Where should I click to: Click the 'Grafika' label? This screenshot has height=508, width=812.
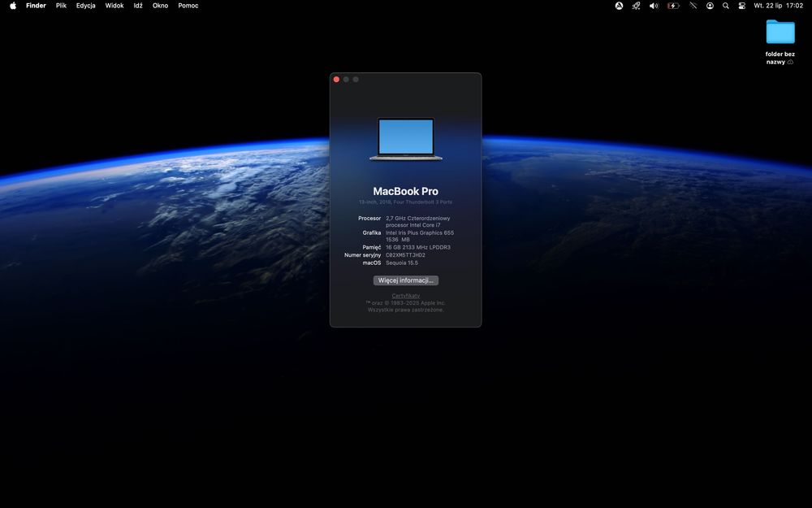(x=372, y=232)
